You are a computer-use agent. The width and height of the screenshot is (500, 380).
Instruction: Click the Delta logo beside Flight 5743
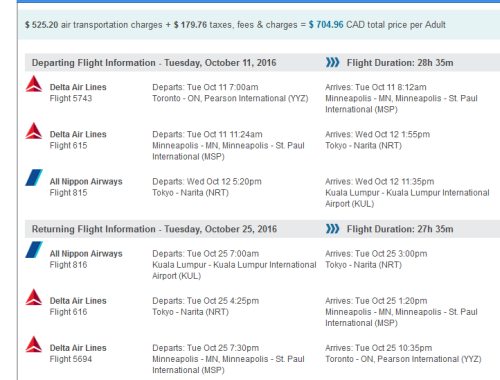pyautogui.click(x=34, y=84)
